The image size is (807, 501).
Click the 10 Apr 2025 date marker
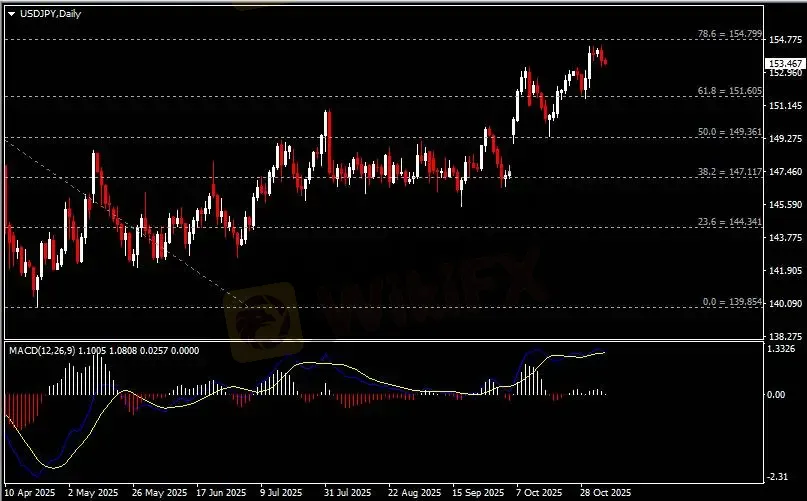[28, 493]
